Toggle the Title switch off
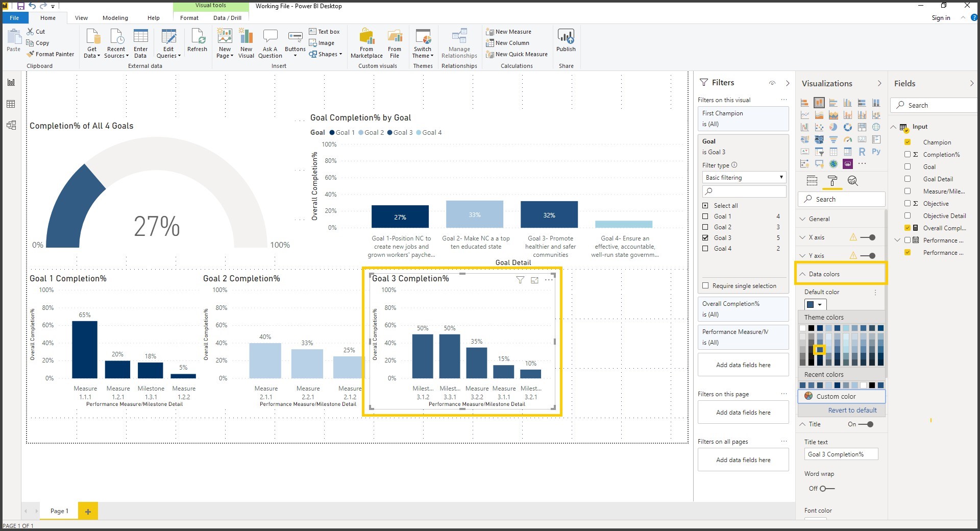The image size is (980, 531). 867,424
